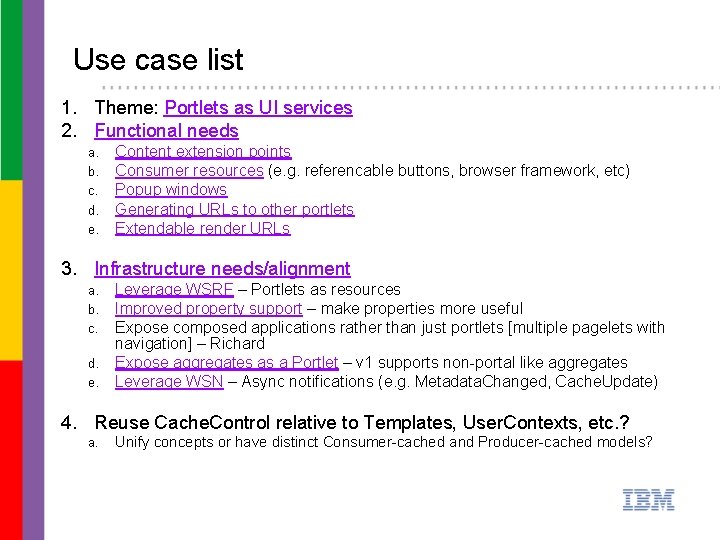Click the Consumer resources link
The image size is (720, 540).
[189, 171]
